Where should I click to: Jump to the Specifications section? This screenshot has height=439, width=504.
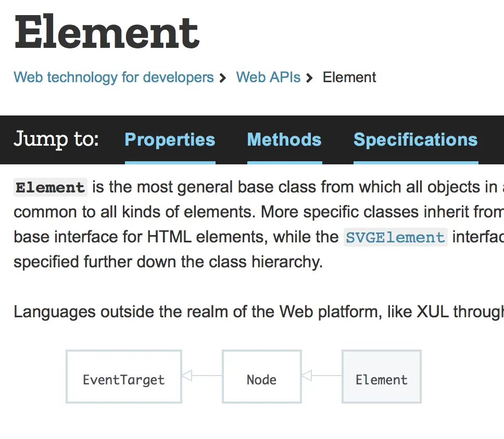(415, 139)
